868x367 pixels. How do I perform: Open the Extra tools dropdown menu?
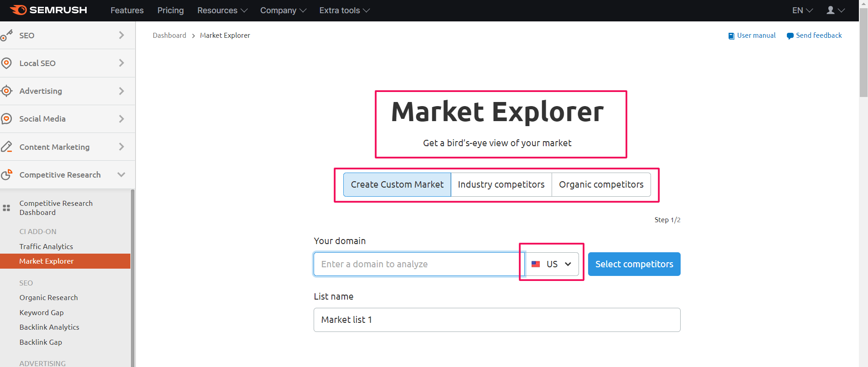tap(344, 10)
